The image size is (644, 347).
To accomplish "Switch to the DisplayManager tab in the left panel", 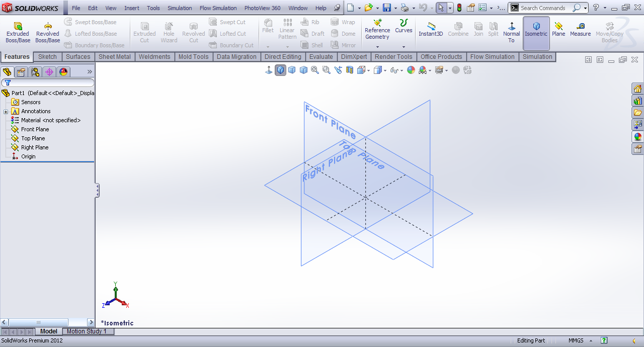I will click(x=63, y=71).
